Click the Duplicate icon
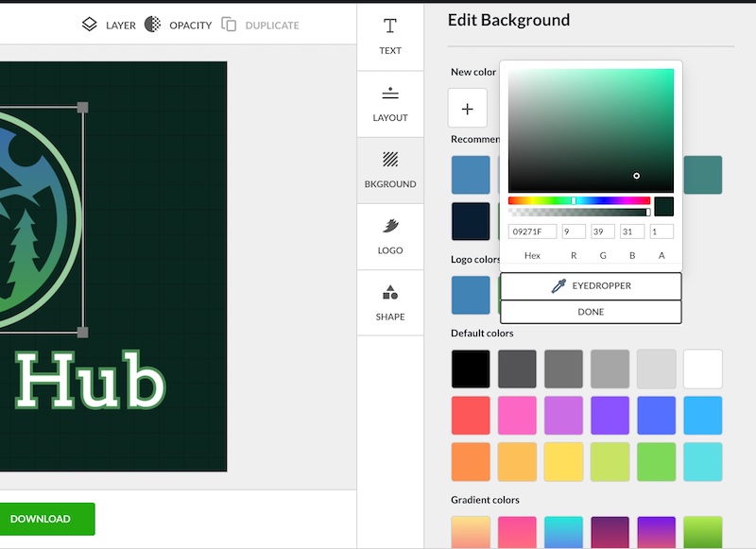756x549 pixels. click(229, 25)
